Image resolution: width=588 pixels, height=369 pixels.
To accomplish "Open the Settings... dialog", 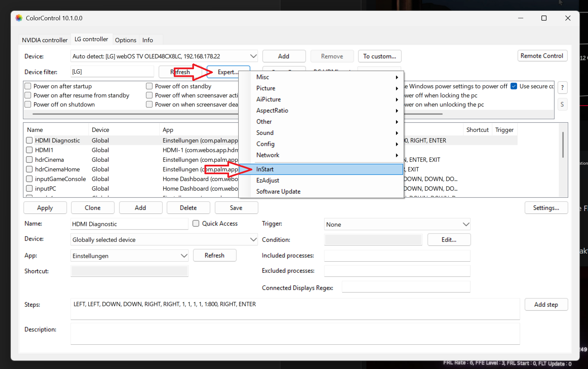I will point(546,208).
